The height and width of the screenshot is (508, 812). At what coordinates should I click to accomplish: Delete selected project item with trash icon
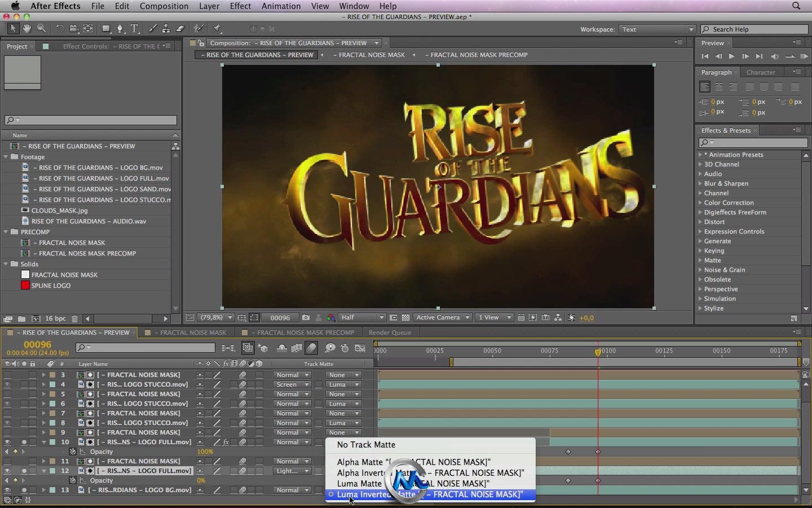pos(74,319)
